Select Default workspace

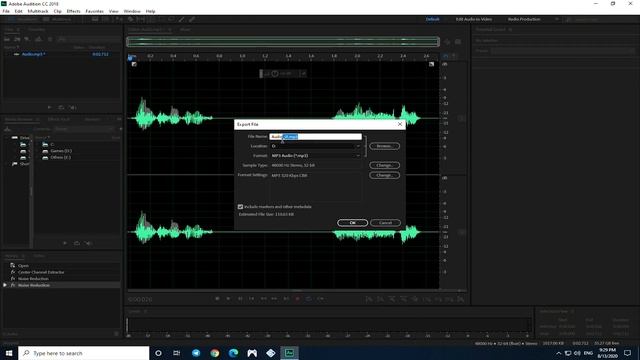pos(433,19)
